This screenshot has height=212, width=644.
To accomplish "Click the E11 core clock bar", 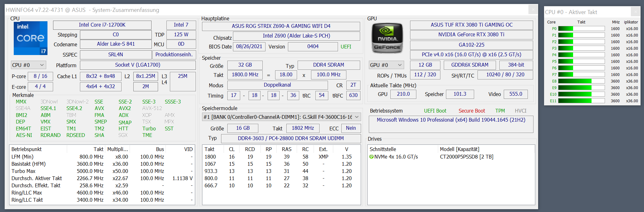I will 581,101.
